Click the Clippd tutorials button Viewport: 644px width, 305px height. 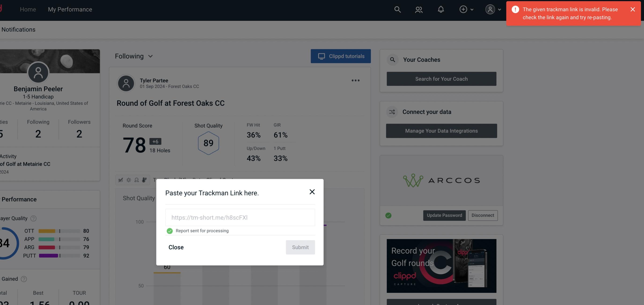341,56
